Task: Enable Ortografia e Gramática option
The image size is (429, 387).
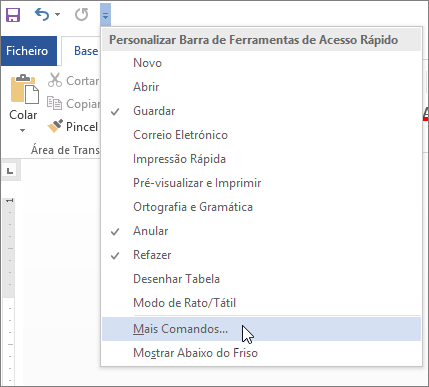Action: [261, 207]
